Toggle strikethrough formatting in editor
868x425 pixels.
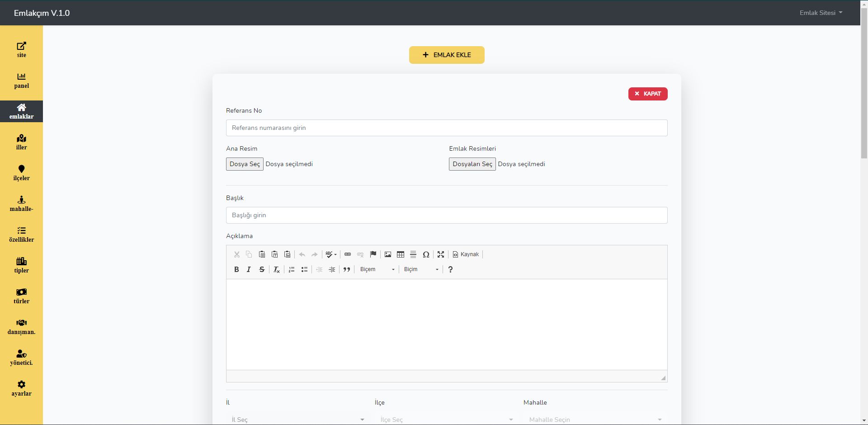point(262,269)
